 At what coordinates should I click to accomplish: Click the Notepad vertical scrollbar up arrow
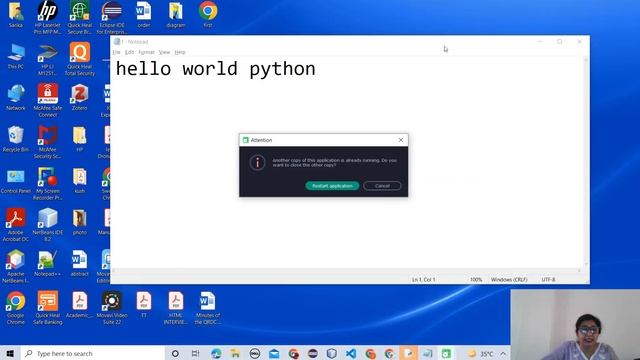586,60
